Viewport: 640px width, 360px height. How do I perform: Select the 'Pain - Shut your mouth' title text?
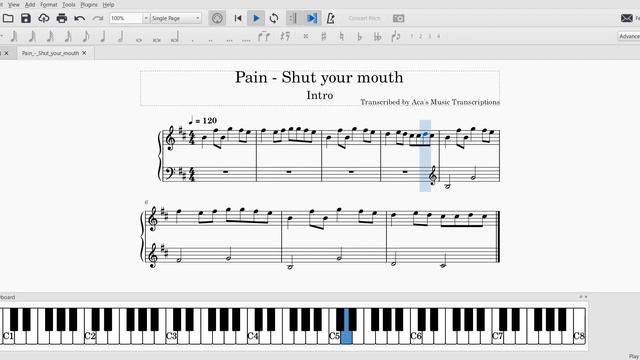(x=319, y=78)
